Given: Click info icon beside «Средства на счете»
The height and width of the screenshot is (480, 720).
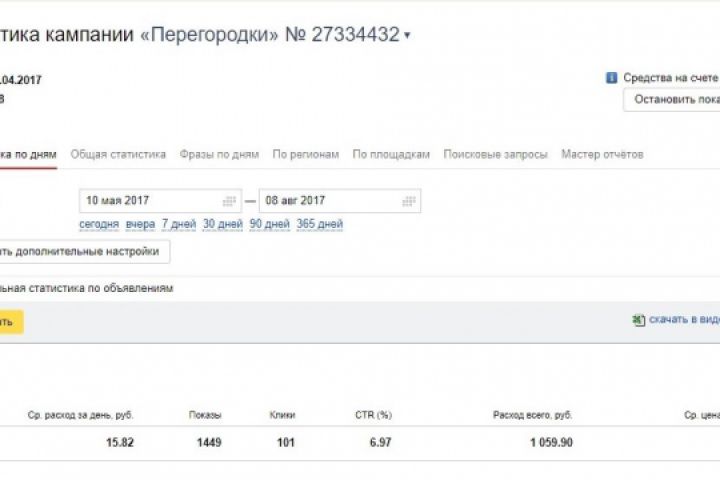Looking at the screenshot, I should pos(611,78).
